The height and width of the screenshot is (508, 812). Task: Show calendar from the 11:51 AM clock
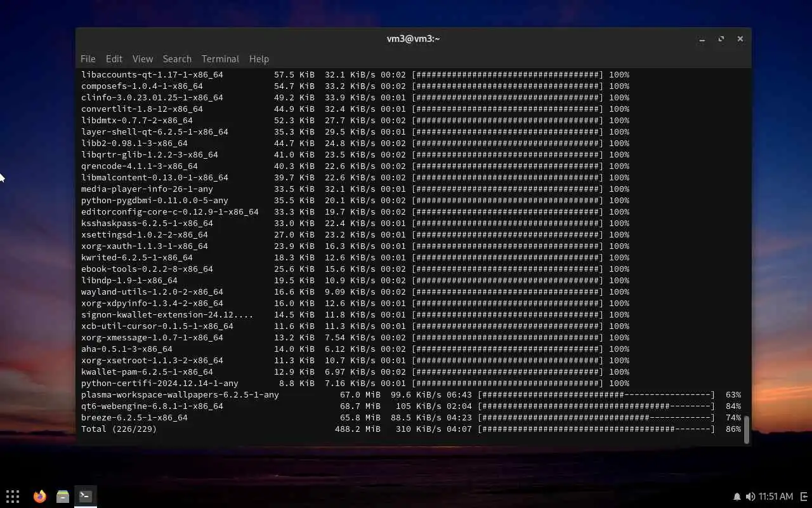[x=776, y=497]
